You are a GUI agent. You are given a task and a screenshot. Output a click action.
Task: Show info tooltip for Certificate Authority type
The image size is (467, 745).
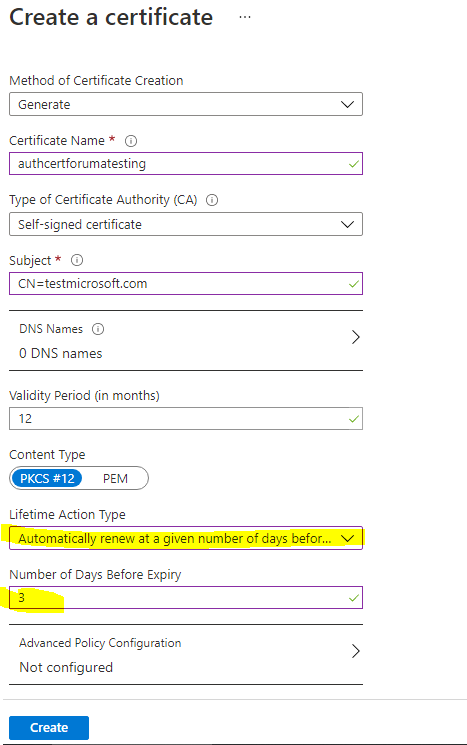coord(212,200)
